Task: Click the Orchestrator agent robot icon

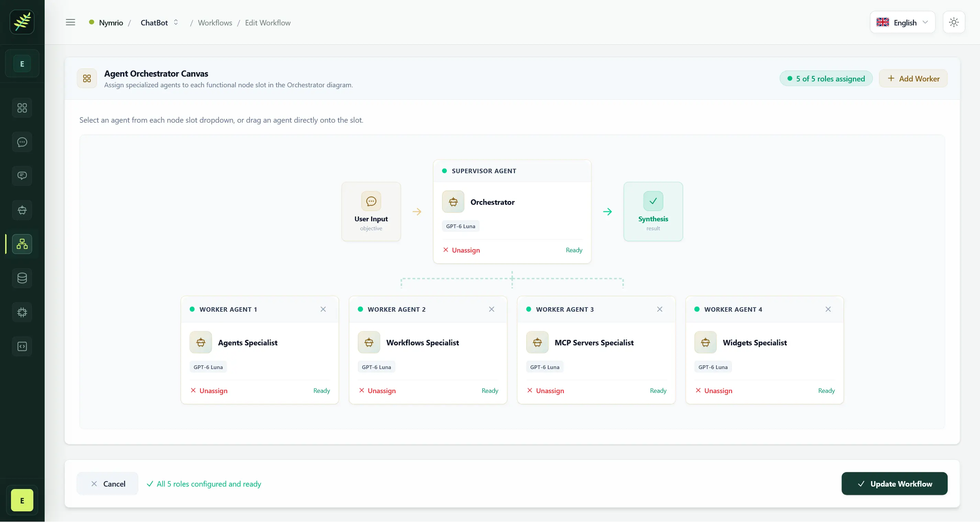Action: point(453,202)
